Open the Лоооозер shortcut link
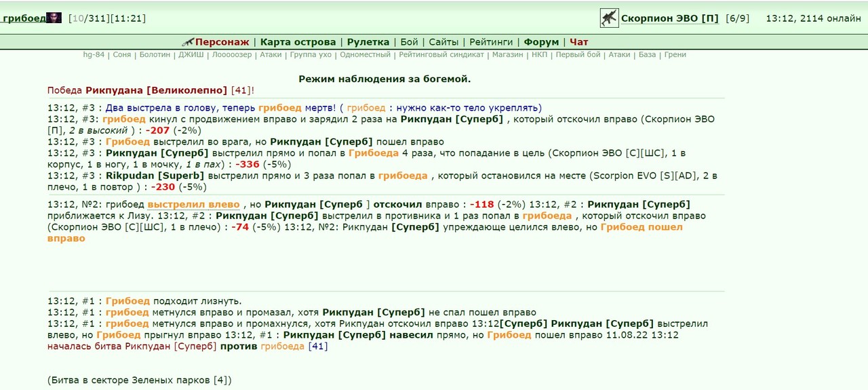The height and width of the screenshot is (390, 868). (x=231, y=55)
